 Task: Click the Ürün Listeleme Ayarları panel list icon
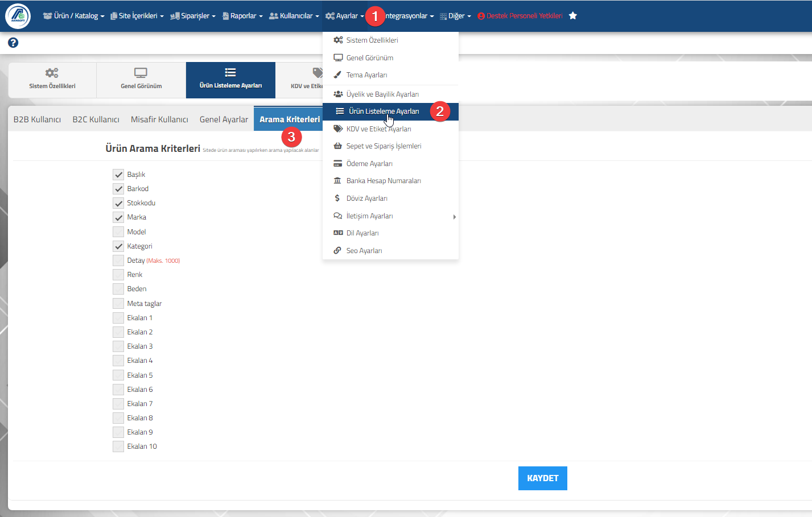[230, 72]
